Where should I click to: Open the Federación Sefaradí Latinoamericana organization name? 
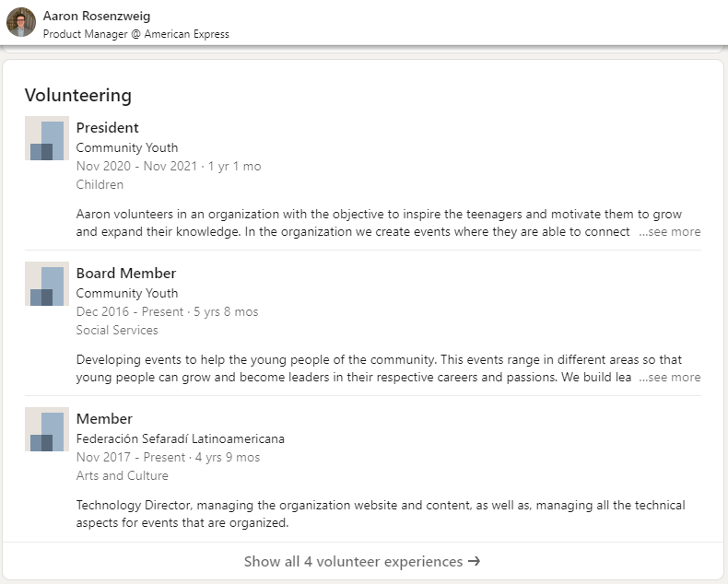click(180, 438)
